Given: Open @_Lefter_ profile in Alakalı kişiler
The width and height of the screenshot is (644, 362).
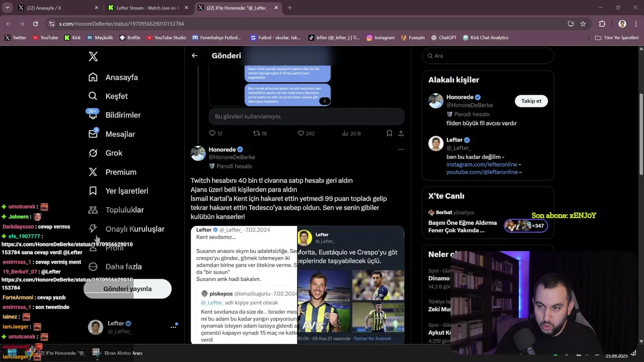Looking at the screenshot, I should pos(458,148).
